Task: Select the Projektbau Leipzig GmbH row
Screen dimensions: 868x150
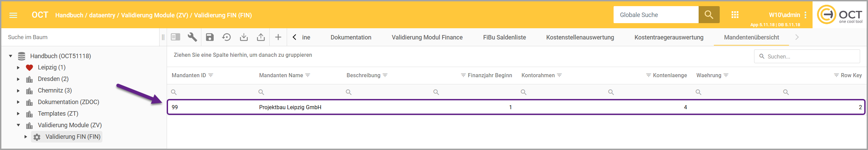Action: point(290,107)
